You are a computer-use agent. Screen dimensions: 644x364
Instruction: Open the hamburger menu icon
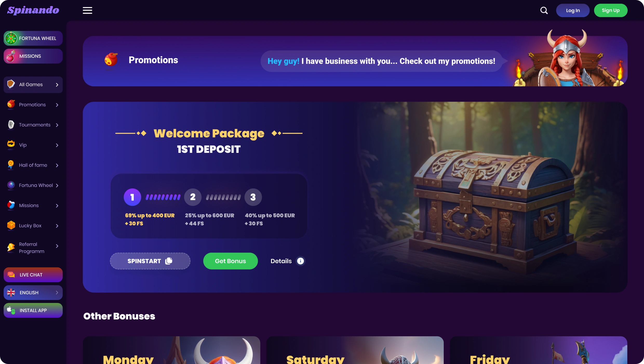coord(88,10)
